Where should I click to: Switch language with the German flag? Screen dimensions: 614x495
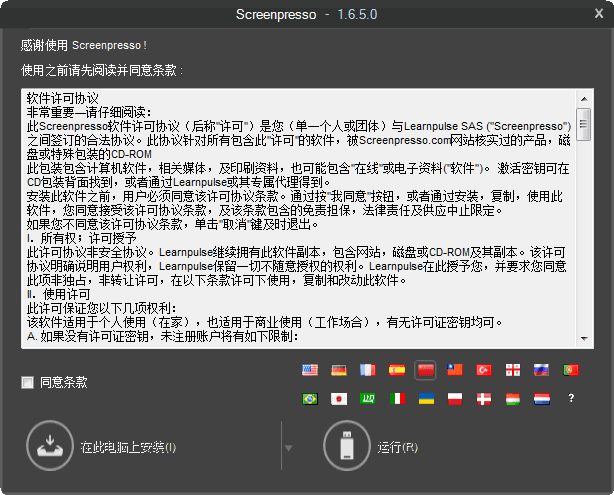[339, 370]
